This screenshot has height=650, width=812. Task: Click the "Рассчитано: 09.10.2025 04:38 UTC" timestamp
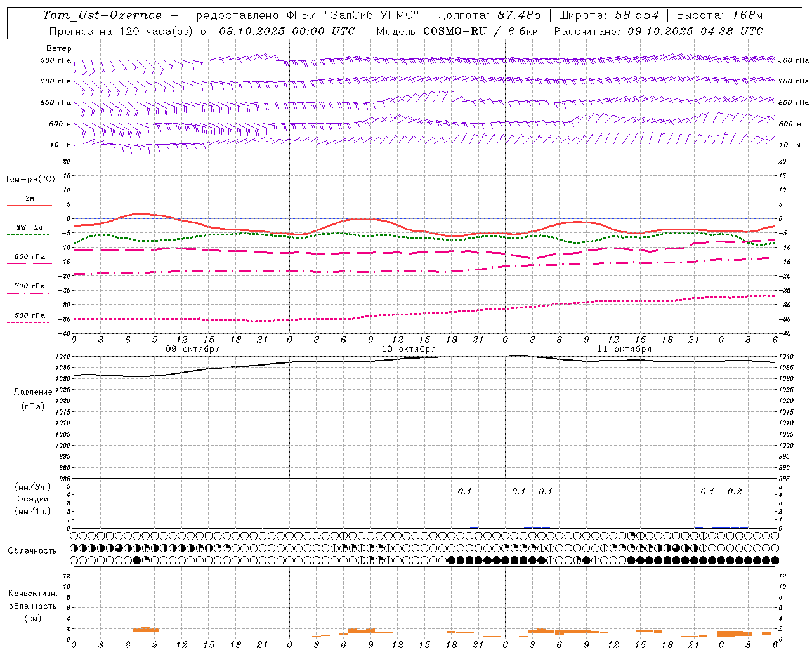point(658,31)
